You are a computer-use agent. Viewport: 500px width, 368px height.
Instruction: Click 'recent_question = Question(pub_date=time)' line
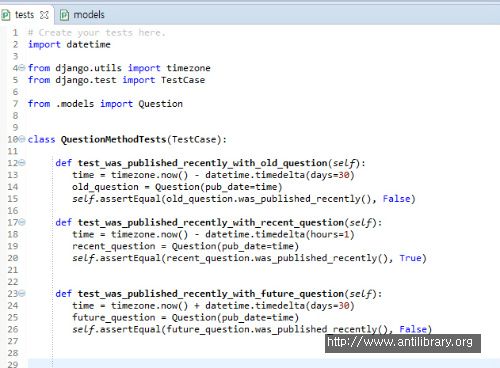(x=185, y=247)
